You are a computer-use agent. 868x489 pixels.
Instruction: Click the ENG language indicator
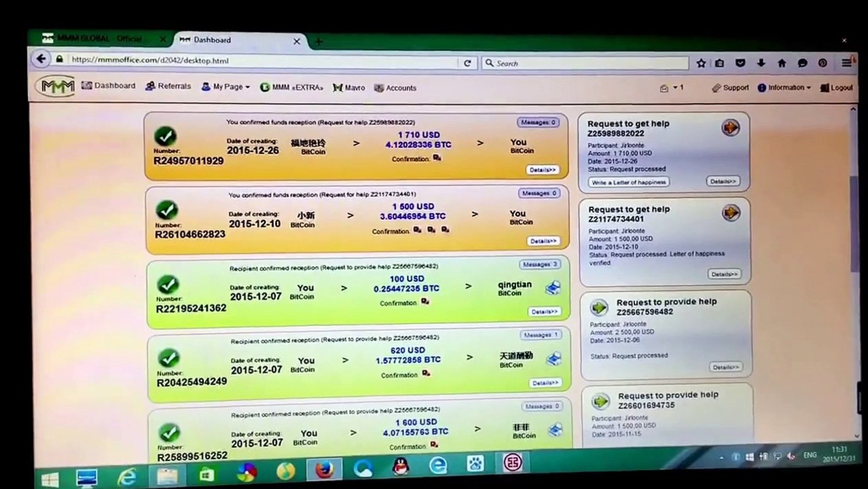point(810,456)
